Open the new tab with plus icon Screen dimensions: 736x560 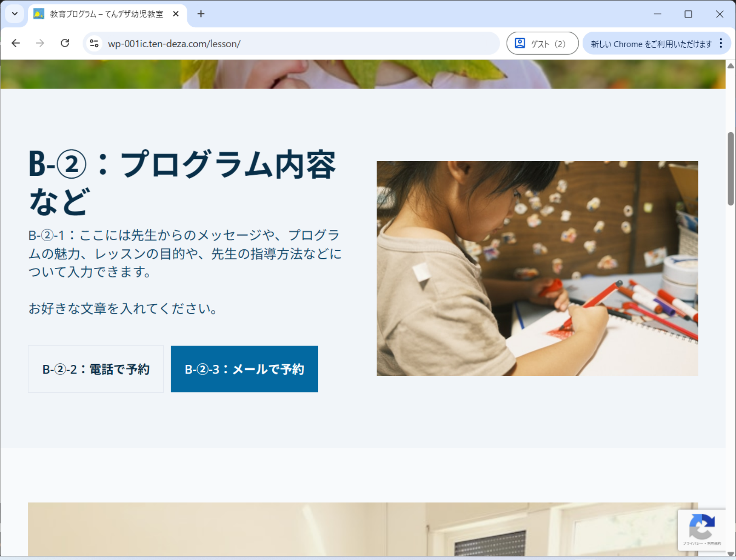(201, 14)
